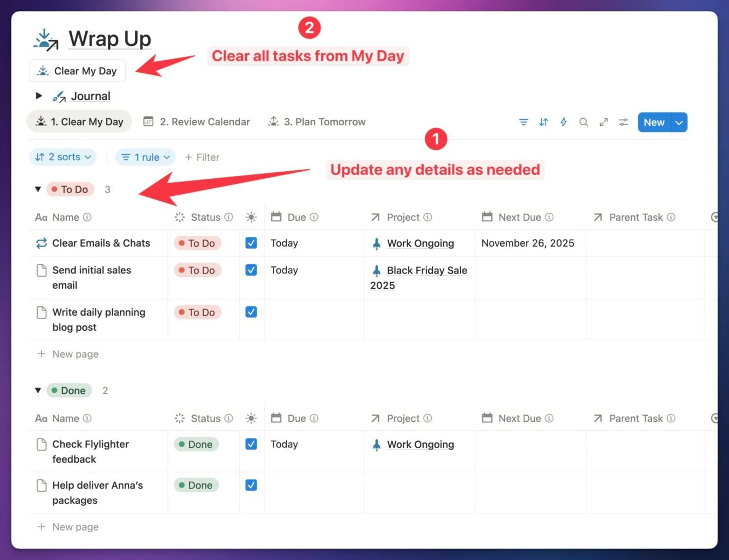Viewport: 729px width, 560px height.
Task: Expand the Journal toggle triangle
Action: click(x=39, y=96)
